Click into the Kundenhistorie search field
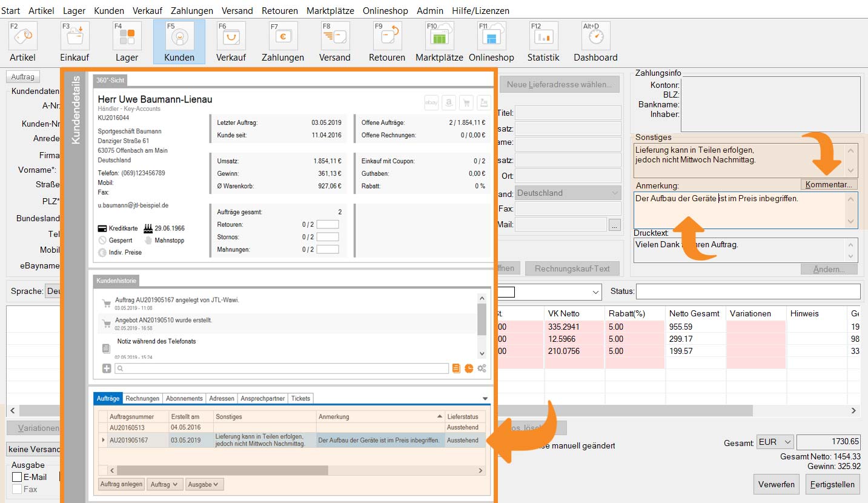 click(x=282, y=368)
